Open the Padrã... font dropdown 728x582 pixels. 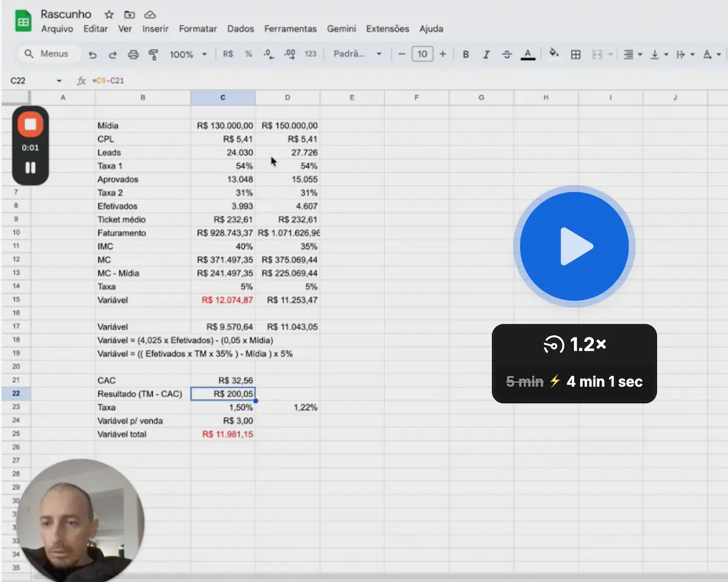tap(358, 54)
